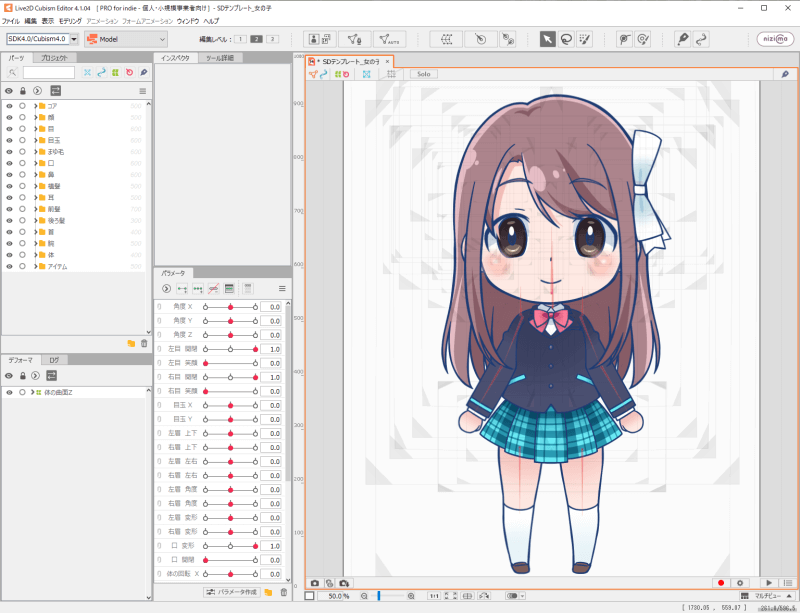Click the camera snapshot icon below canvas
Viewport: 800px width, 613px height.
coord(315,583)
